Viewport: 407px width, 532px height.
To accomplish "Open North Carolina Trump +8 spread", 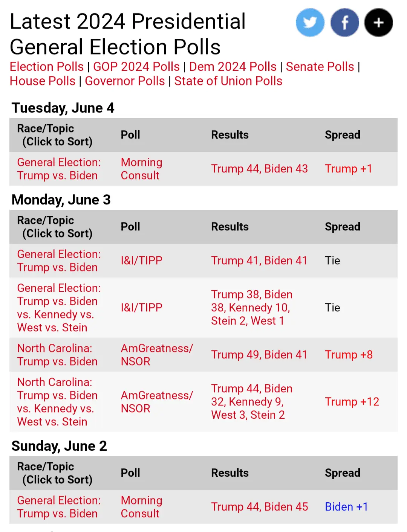I will (x=349, y=355).
